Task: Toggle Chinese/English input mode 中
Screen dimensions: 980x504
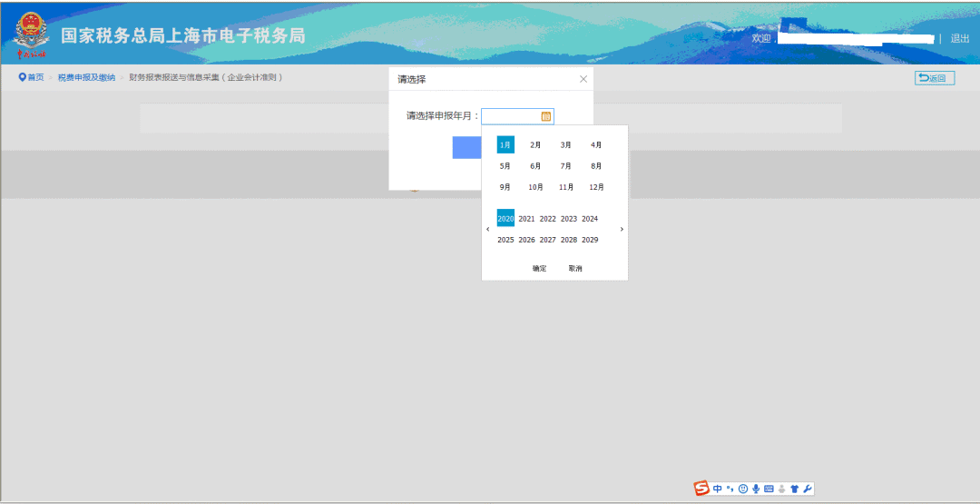Action: pyautogui.click(x=718, y=489)
